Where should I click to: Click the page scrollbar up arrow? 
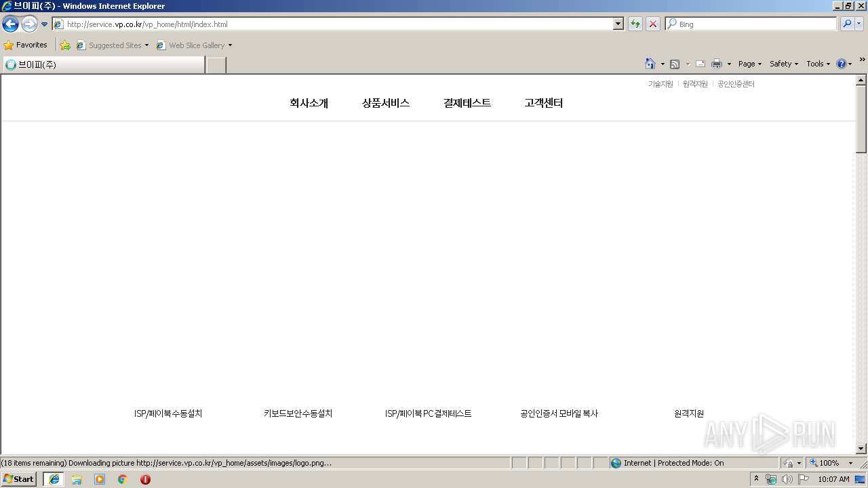pyautogui.click(x=861, y=80)
